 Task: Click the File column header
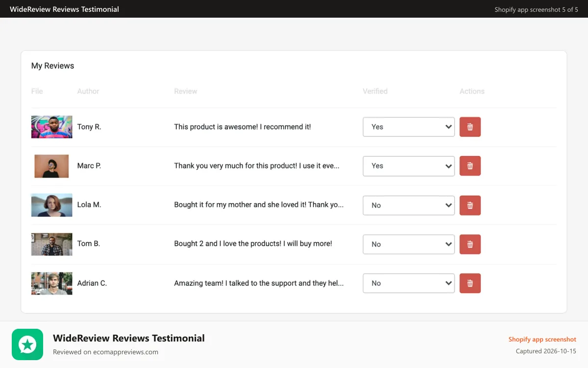point(37,91)
